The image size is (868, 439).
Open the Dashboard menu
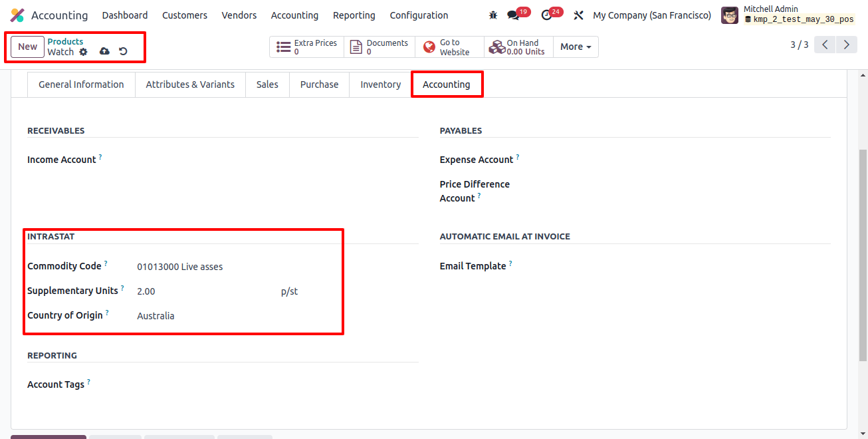pos(125,15)
